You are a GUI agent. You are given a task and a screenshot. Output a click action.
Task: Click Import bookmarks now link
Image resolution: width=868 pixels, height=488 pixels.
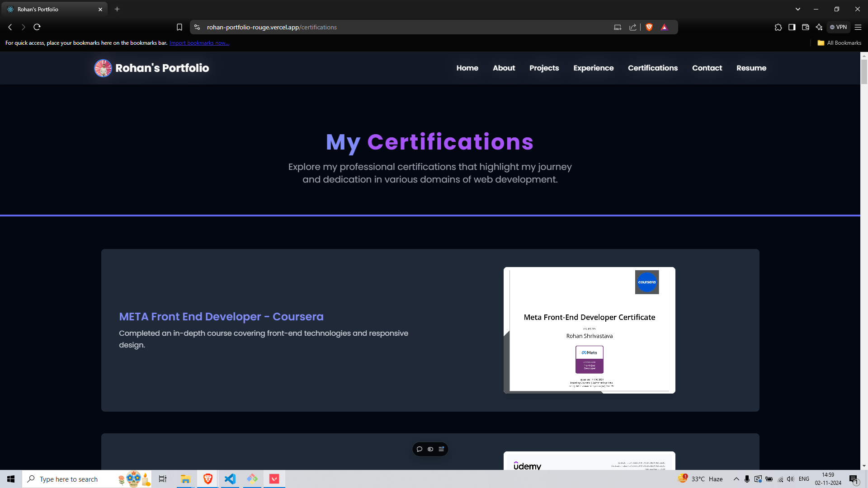pyautogui.click(x=199, y=43)
